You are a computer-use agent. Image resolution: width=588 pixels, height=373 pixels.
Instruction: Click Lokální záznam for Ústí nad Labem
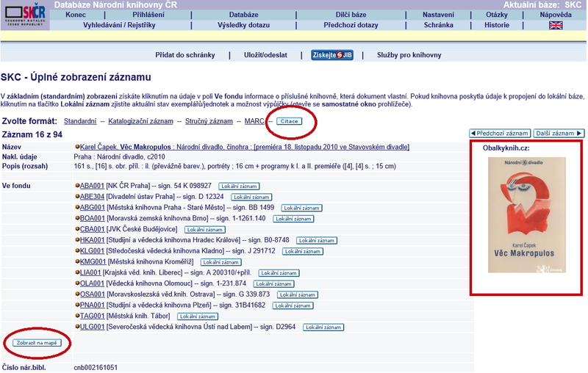pos(323,327)
